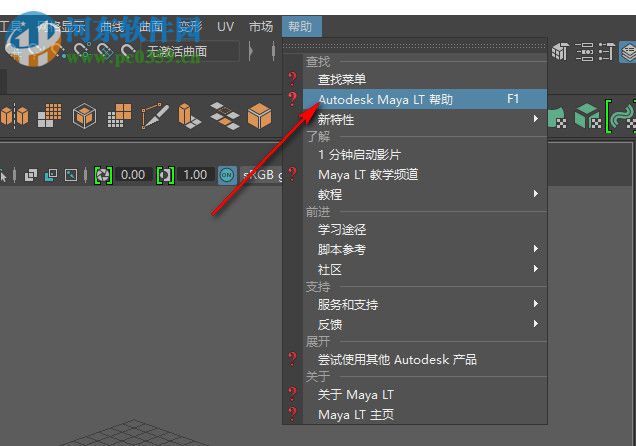Image resolution: width=636 pixels, height=446 pixels.
Task: Expand the 反馈 submenu arrow
Action: pyautogui.click(x=536, y=324)
